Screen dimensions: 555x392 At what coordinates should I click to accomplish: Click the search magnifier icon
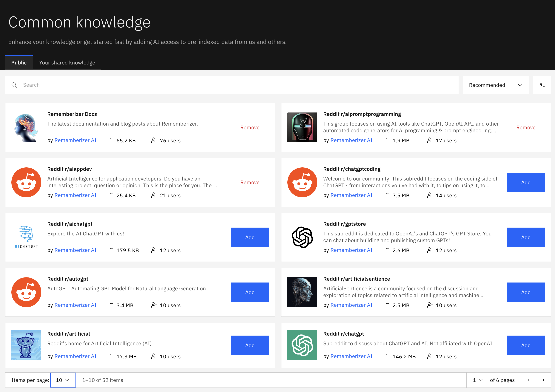point(14,85)
